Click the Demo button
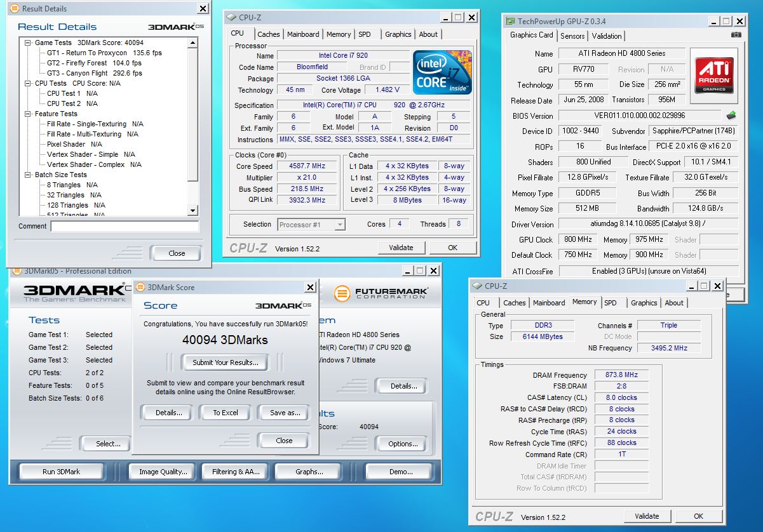 (x=400, y=472)
